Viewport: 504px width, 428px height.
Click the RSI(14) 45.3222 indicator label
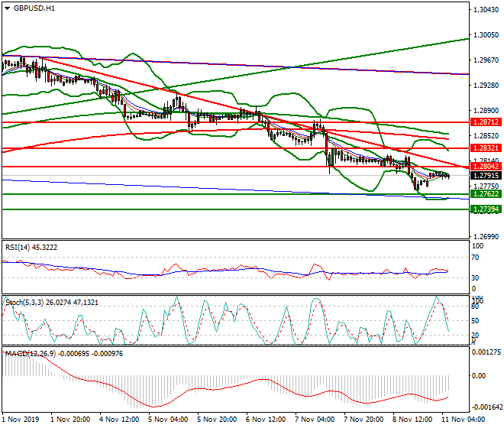pyautogui.click(x=31, y=248)
